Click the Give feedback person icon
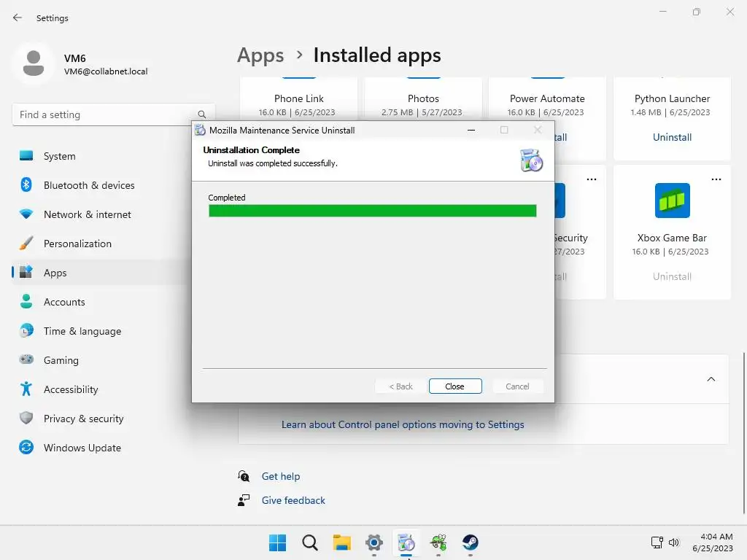 (244, 500)
